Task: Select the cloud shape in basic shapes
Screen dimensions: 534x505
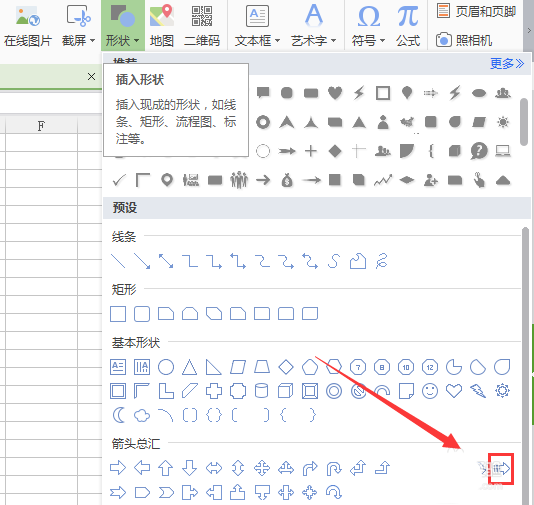Action: pos(142,415)
